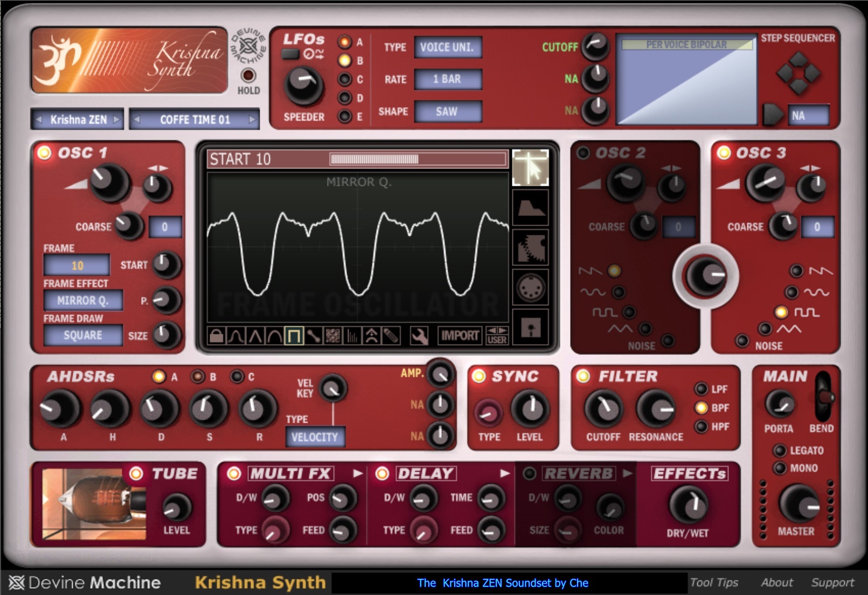
Task: Enable MONO mode
Action: pos(779,468)
